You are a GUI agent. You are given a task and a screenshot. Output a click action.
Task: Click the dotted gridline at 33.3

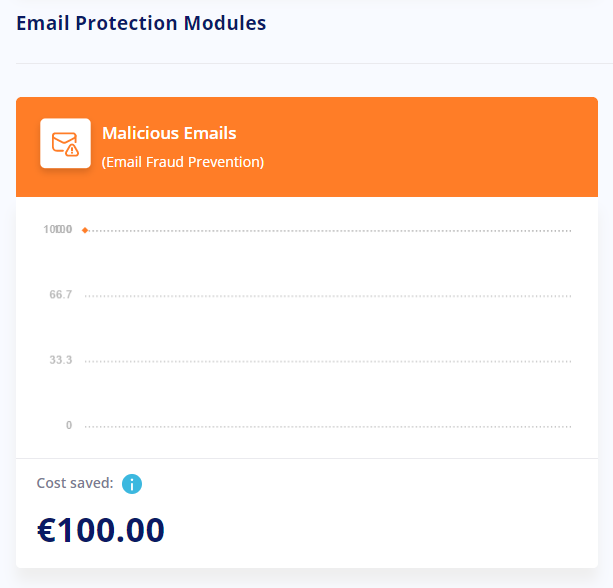pos(328,361)
